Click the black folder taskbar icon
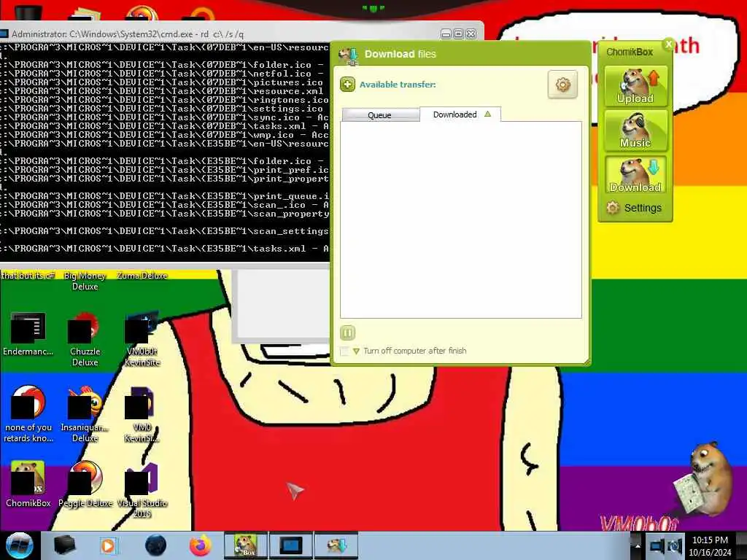 [x=65, y=545]
